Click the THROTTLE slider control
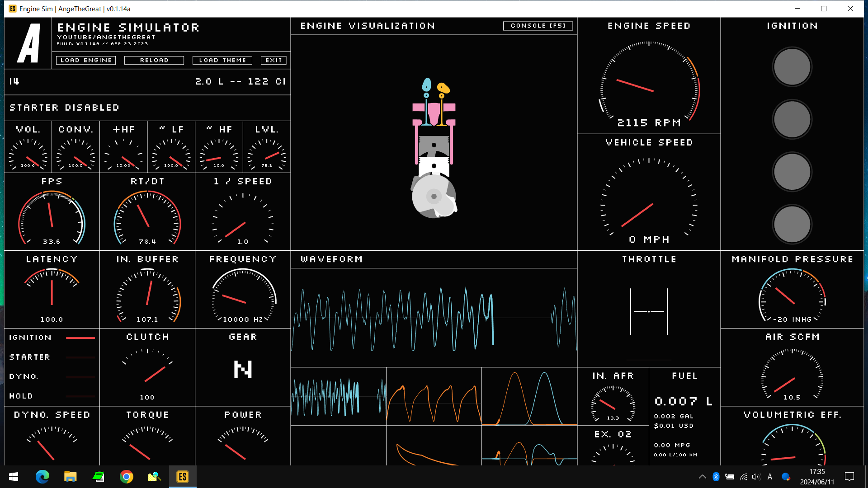Screen dimensions: 868x488 [649, 311]
